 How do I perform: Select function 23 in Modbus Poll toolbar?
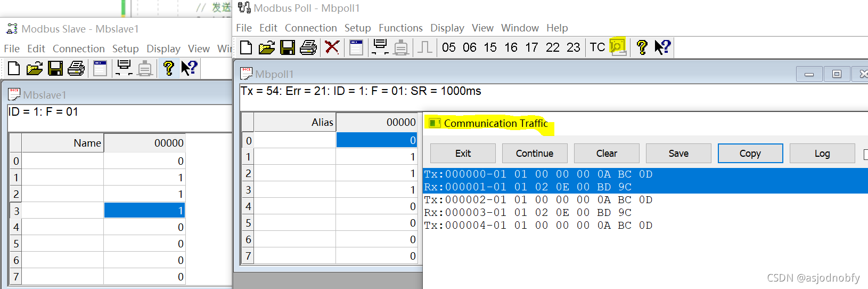(x=574, y=47)
